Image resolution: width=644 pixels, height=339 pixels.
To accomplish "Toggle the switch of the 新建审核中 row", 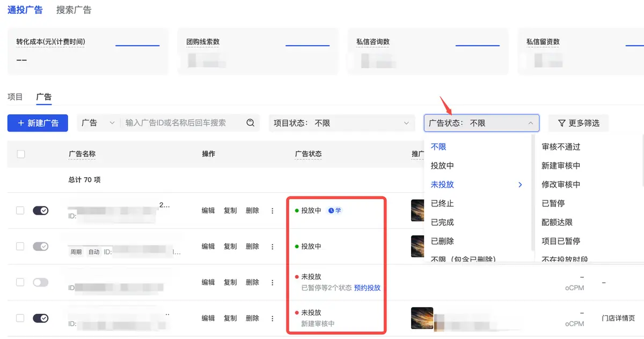I will (41, 318).
